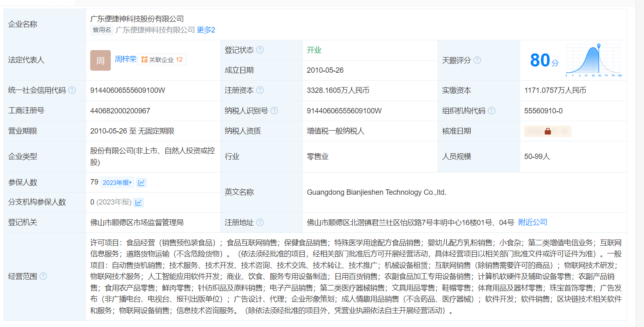Click 增值税一般纳税人 text
644x327 pixels.
[336, 131]
